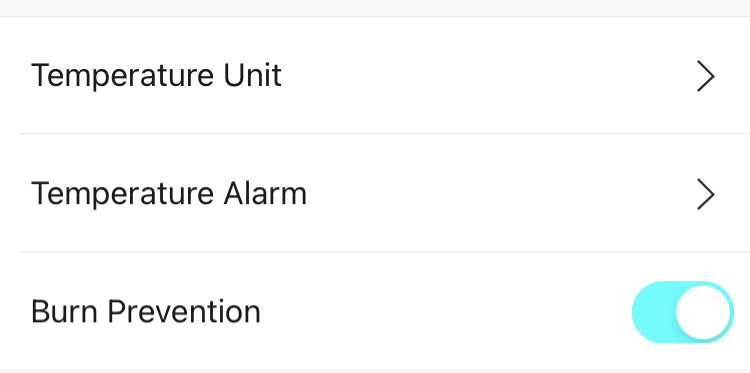Click the white knob of Burn Prevention toggle
Image resolution: width=750 pixels, height=373 pixels.
tap(703, 312)
